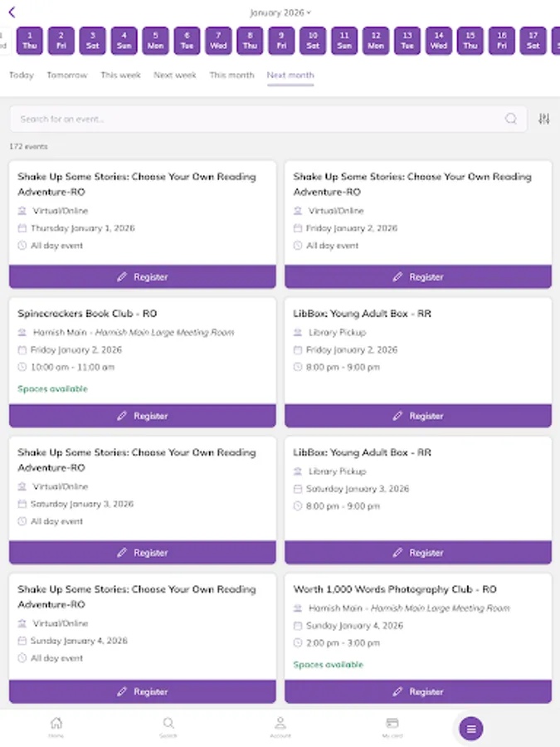Switch to the This month filter tab
Viewport: 560px width, 747px height.
[231, 75]
